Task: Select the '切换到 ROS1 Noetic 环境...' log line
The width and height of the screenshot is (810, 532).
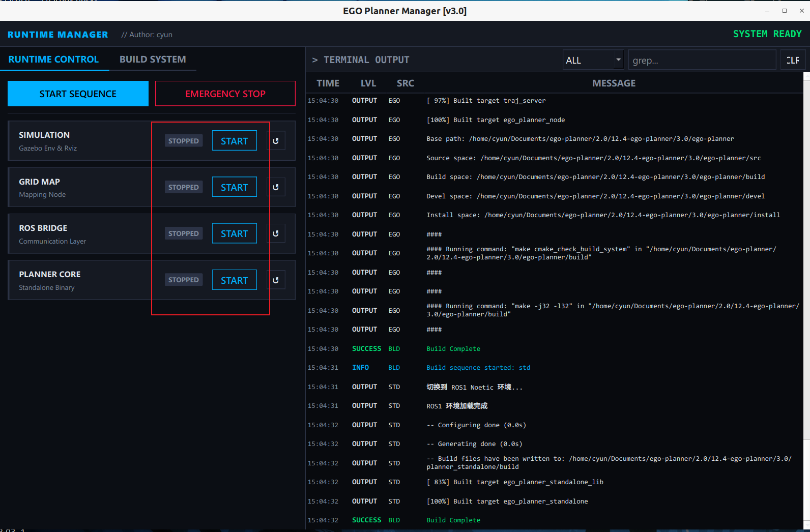Action: pos(474,387)
